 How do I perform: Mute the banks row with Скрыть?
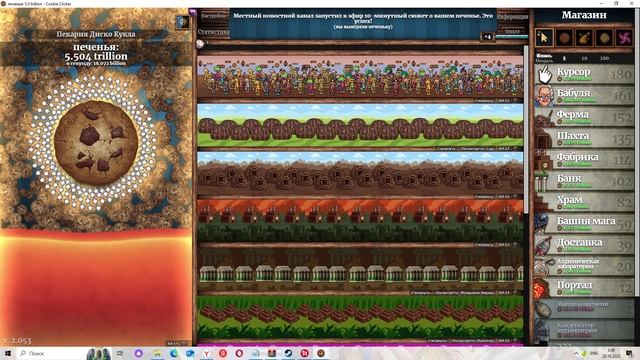[420, 293]
